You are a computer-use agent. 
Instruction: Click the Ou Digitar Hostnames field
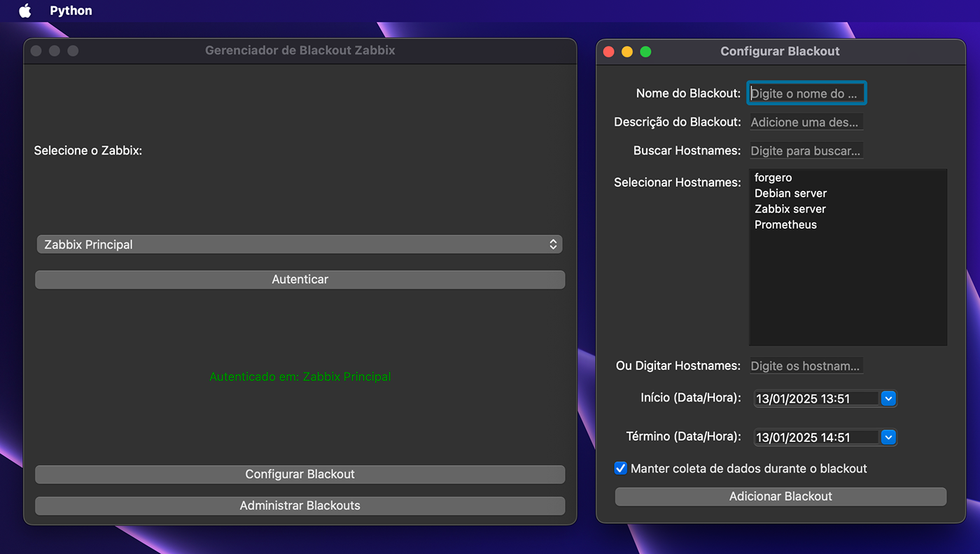pyautogui.click(x=806, y=366)
